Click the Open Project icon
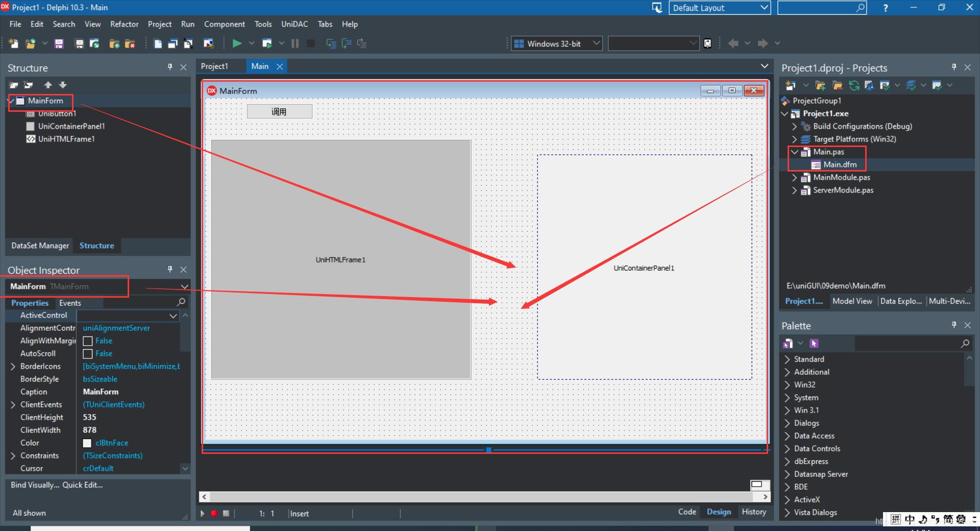 (94, 43)
